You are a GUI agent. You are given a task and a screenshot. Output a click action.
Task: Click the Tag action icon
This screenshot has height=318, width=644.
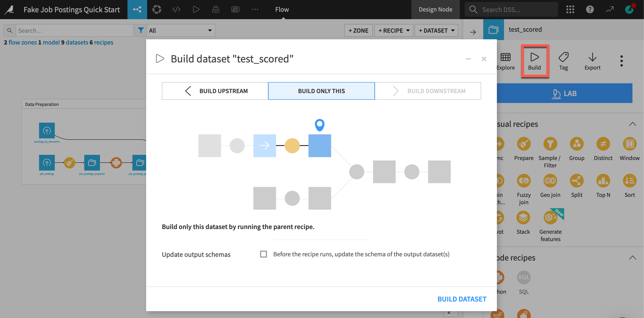coord(563,61)
